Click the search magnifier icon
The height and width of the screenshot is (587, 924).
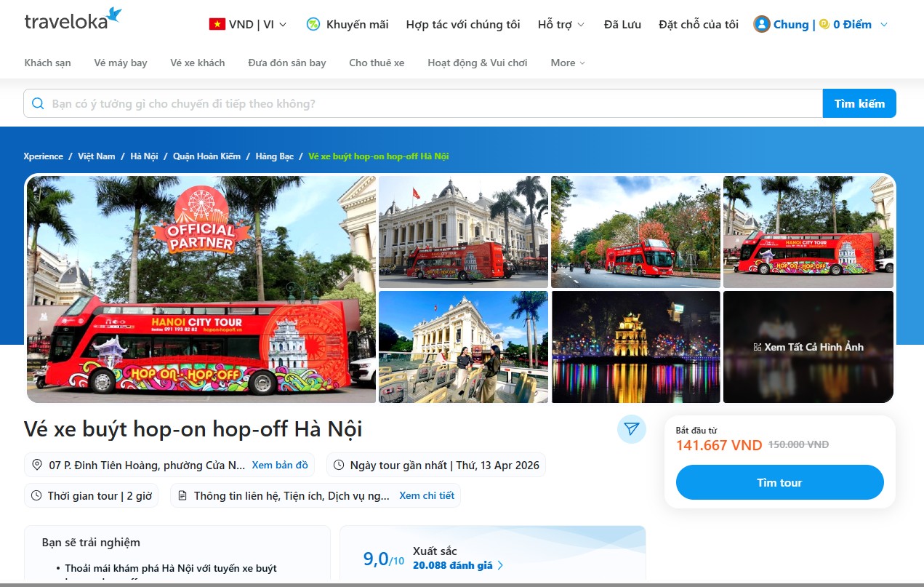click(x=38, y=103)
